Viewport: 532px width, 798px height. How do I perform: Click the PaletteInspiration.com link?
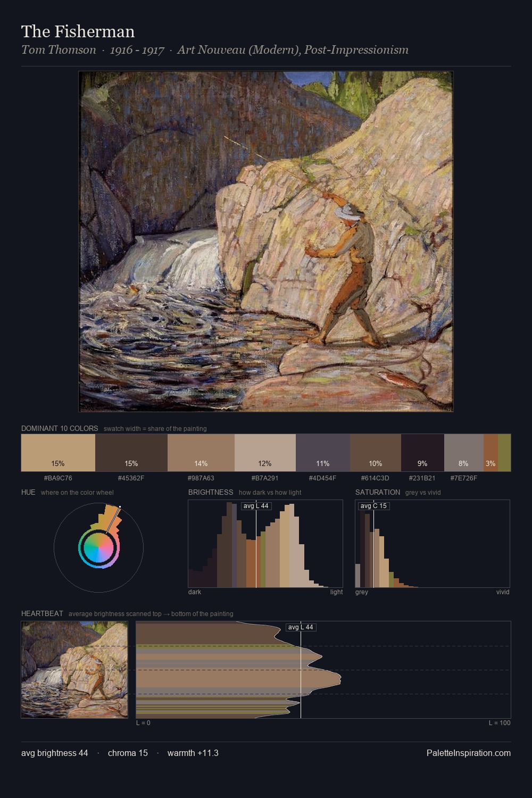[469, 753]
